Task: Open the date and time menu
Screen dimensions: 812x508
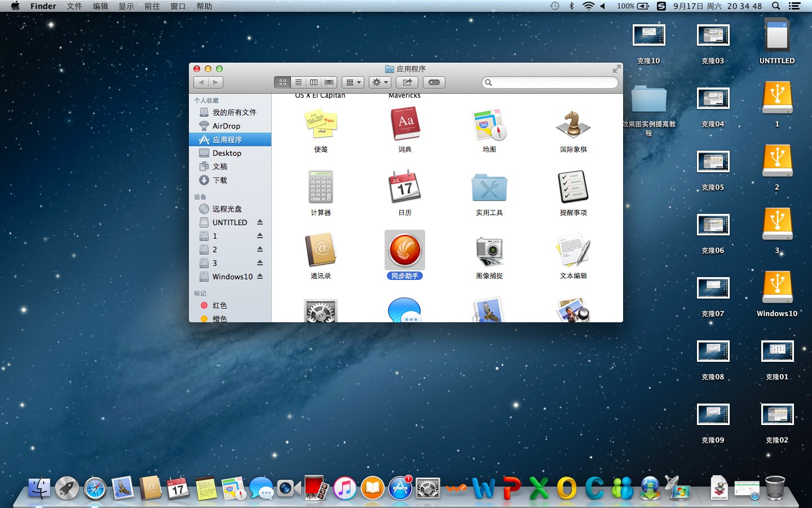Action: (x=717, y=6)
